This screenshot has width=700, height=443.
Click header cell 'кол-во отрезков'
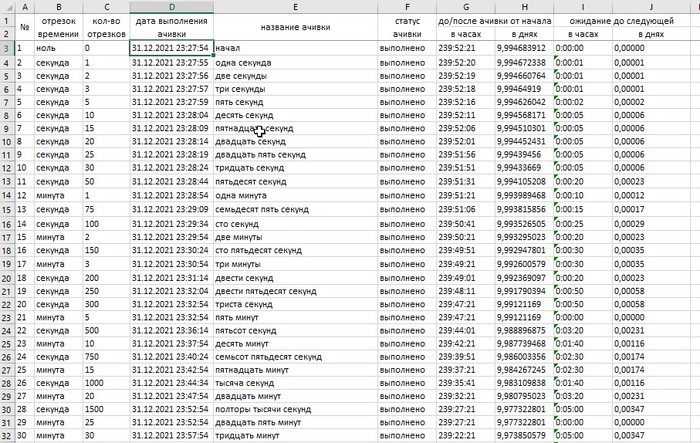(106, 27)
